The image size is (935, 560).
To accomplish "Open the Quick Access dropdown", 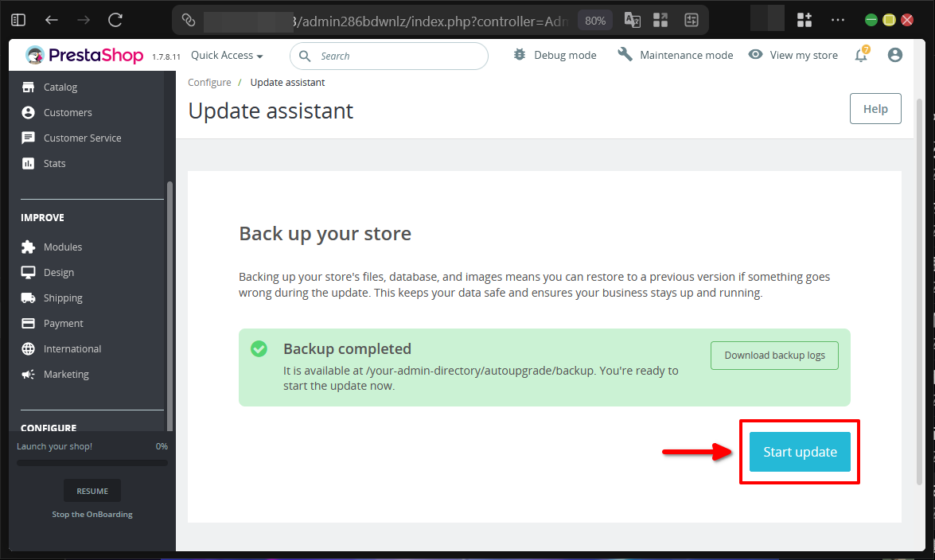I will (226, 55).
